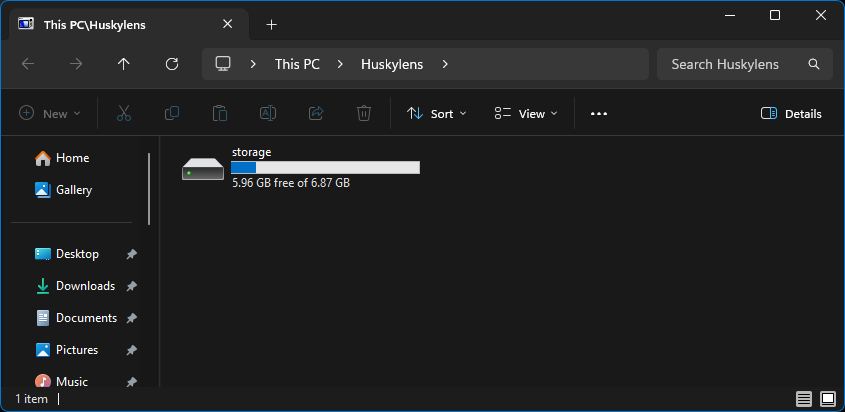Open Downloads in the sidebar
Screen dimensions: 845x412
click(85, 286)
